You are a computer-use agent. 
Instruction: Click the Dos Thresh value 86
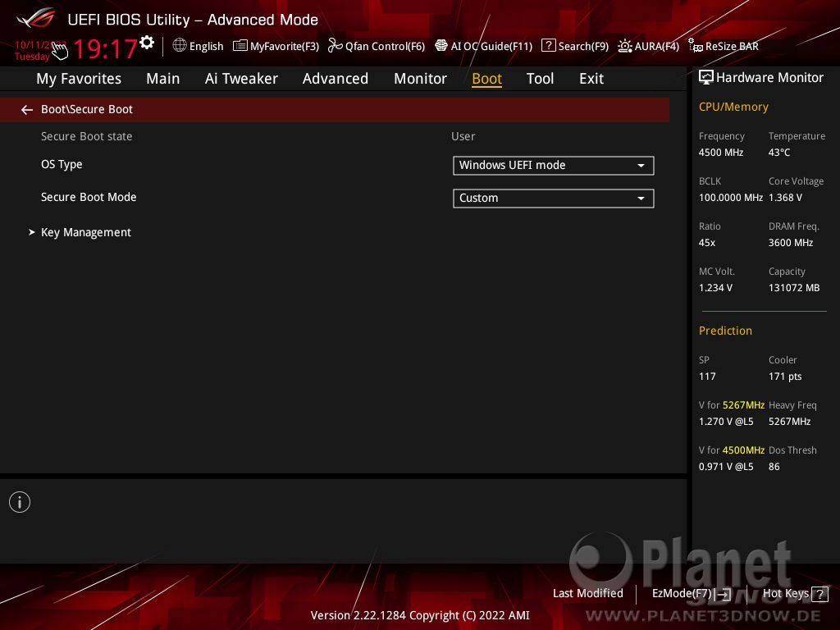(774, 467)
